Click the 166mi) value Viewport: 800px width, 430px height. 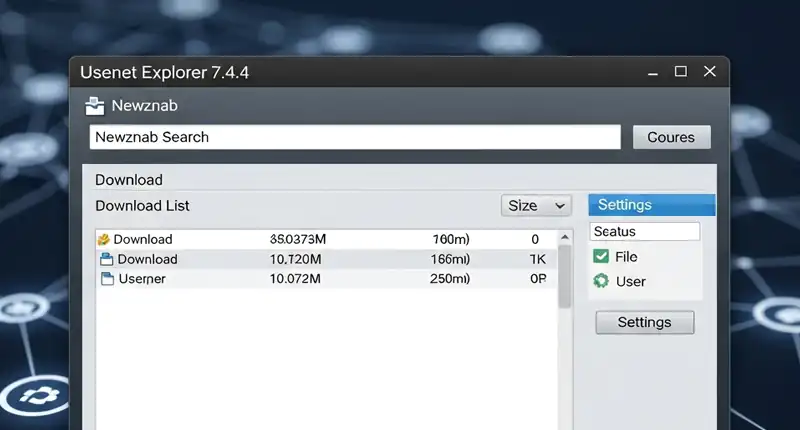coord(450,259)
